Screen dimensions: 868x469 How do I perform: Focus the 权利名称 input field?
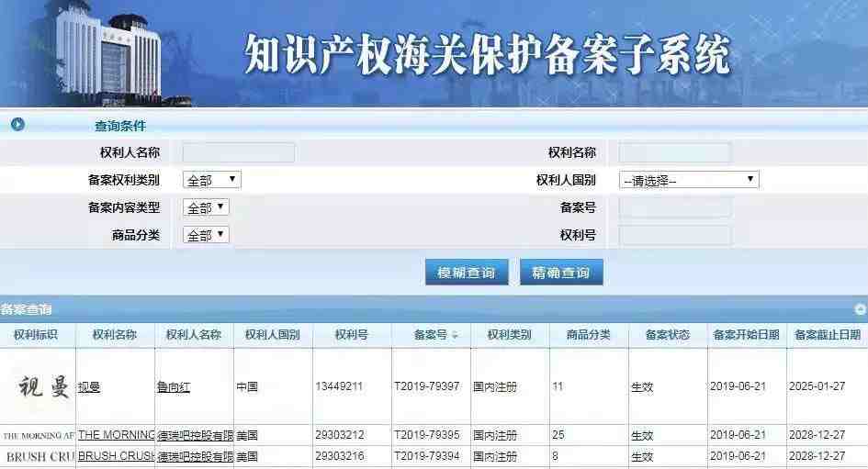click(x=675, y=152)
